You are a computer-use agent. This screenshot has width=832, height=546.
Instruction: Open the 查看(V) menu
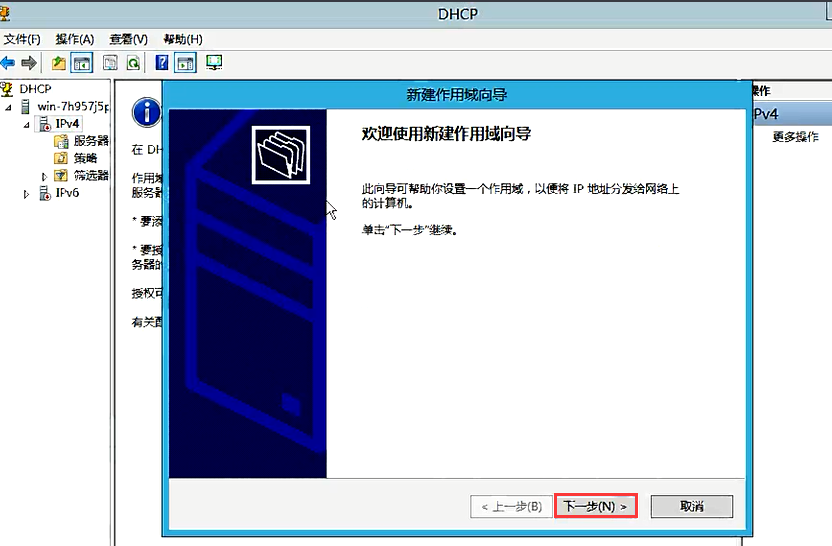tap(128, 39)
